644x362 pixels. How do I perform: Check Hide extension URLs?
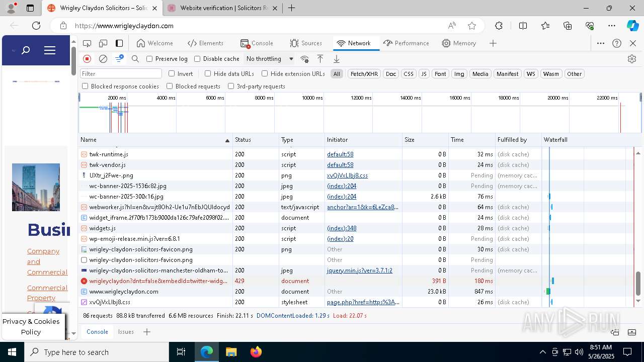coord(265,73)
